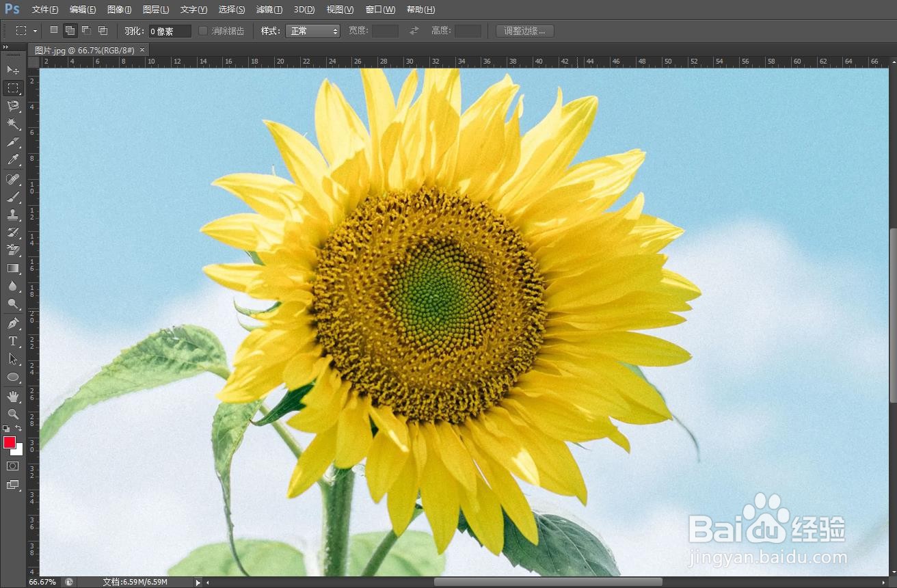Screen dimensions: 897x588
Task: Click the 高度 height input field
Action: [468, 31]
